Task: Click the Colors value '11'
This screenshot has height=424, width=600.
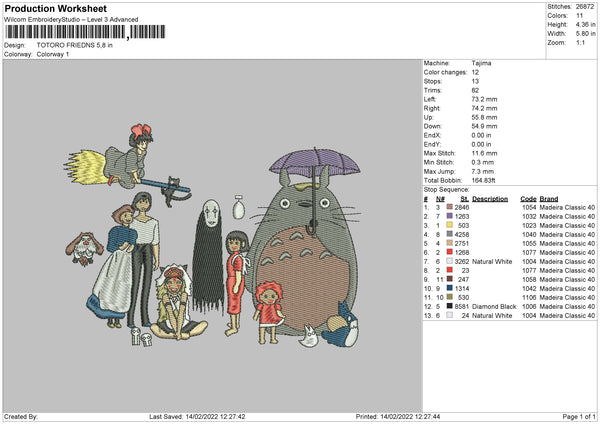Action: tap(579, 16)
